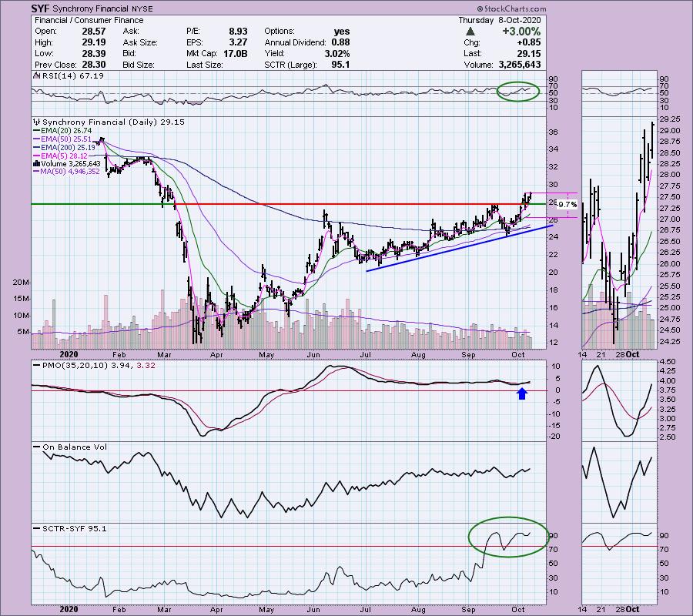Click the 29.25 price on the zoom axis
693x616 pixels.
tap(670, 119)
